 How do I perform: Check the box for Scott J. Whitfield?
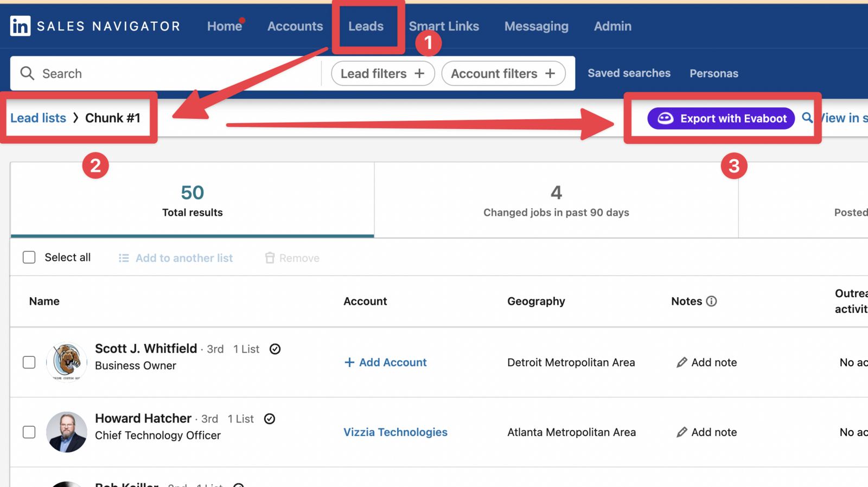[29, 362]
